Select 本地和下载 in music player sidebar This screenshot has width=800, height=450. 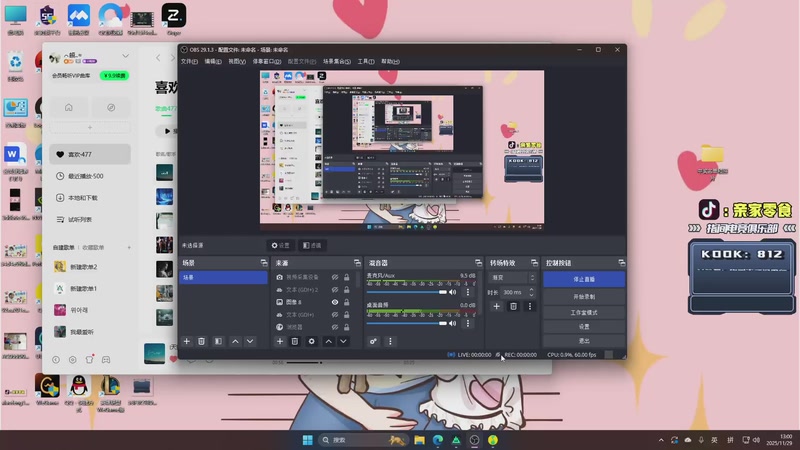click(x=90, y=197)
